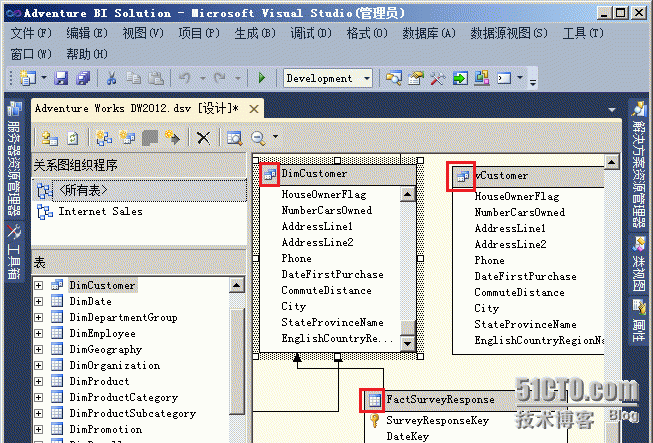Click the Add/Remove Tables icon in the DSV toolbar
Image resolution: width=653 pixels, height=443 pixels.
[x=50, y=138]
